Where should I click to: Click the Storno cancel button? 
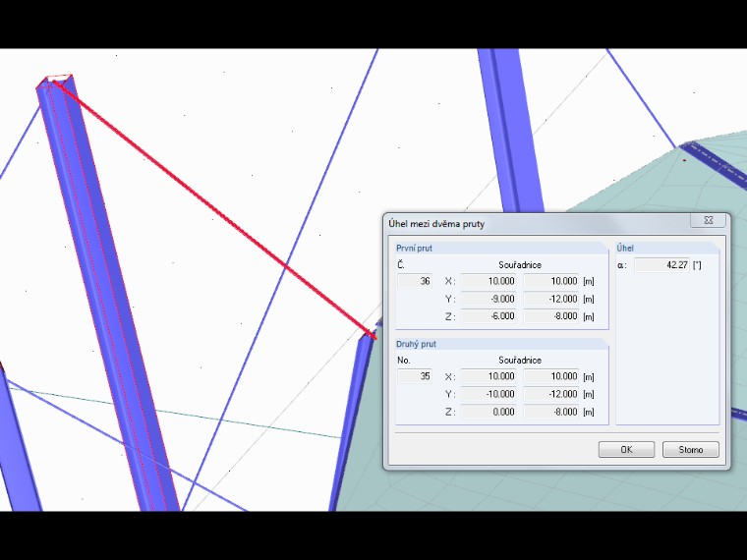(x=691, y=450)
